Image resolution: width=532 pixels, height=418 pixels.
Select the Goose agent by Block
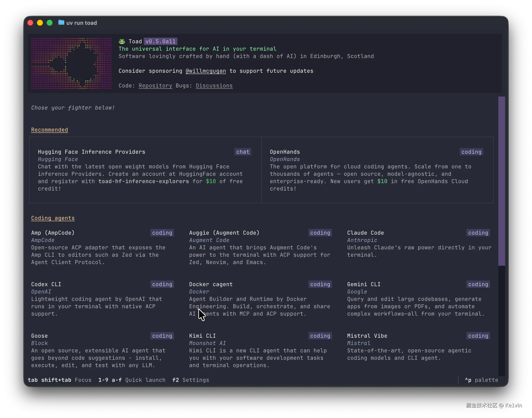click(x=40, y=336)
